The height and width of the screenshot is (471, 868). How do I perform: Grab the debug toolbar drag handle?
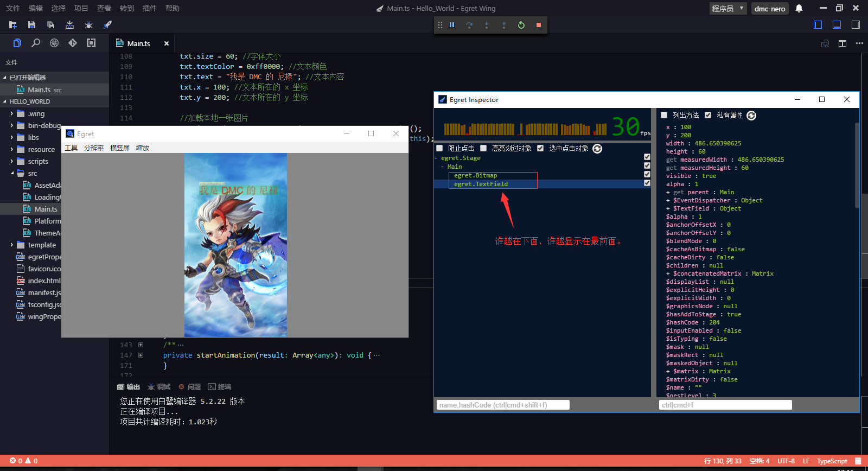point(440,25)
